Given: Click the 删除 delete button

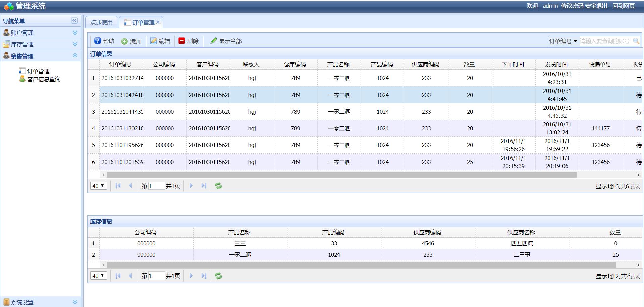Looking at the screenshot, I should tap(189, 41).
